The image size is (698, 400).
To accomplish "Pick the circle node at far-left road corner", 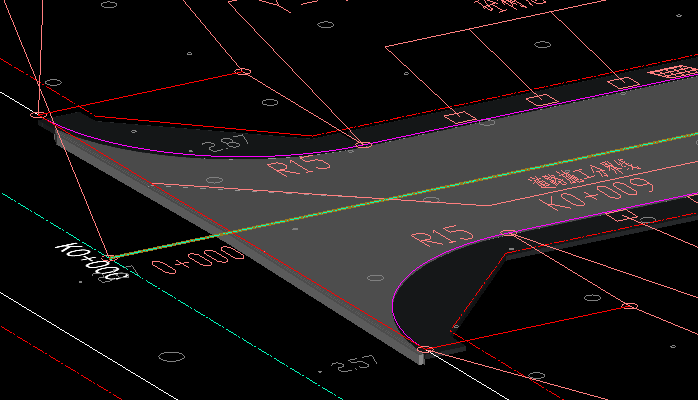I will point(38,115).
